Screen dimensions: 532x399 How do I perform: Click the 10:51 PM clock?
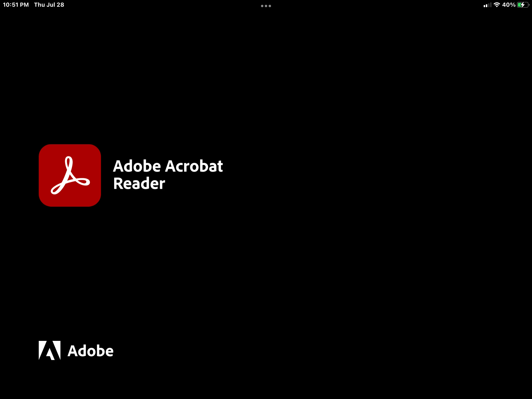pos(16,5)
